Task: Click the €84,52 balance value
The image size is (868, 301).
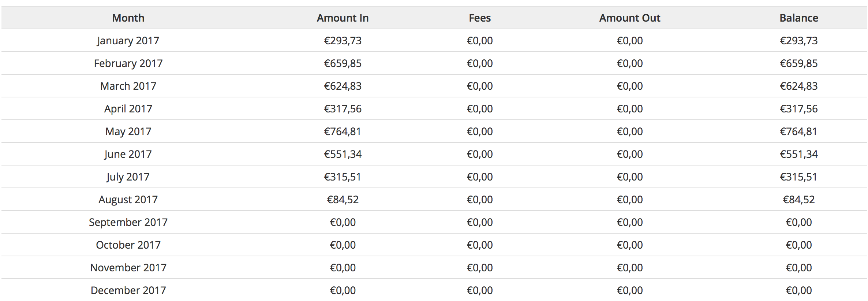Action: tap(799, 200)
